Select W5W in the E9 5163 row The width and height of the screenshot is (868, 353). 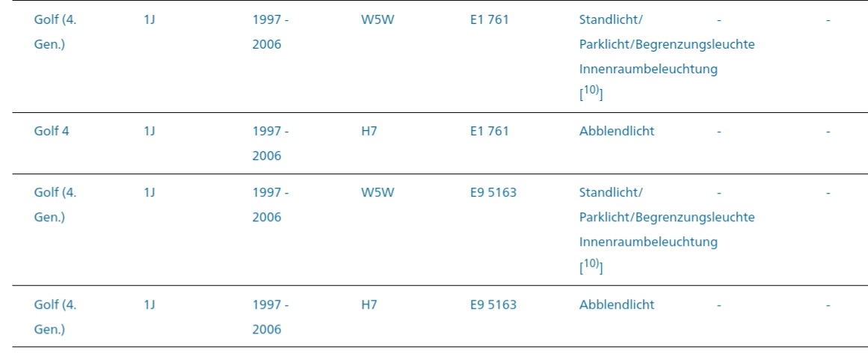[377, 192]
